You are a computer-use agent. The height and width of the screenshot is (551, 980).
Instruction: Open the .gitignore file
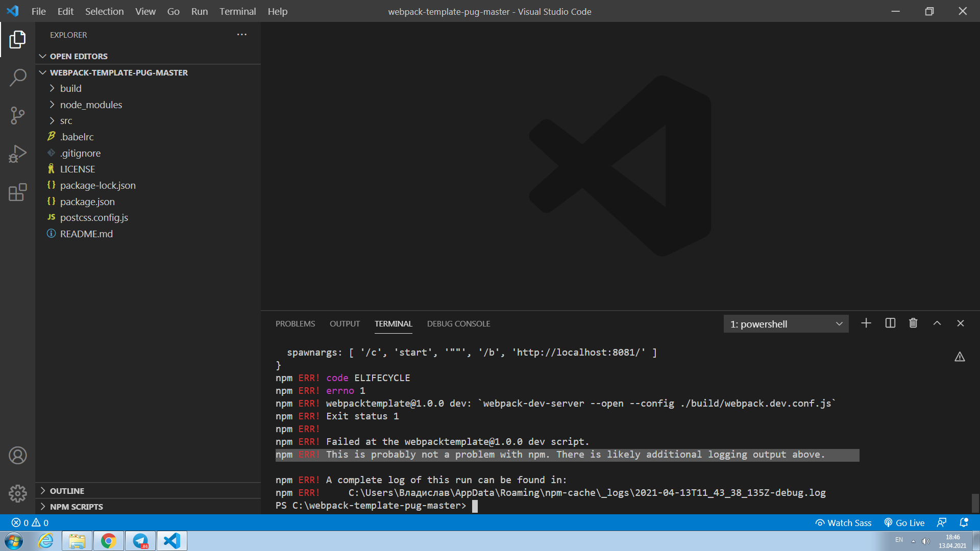148,153
